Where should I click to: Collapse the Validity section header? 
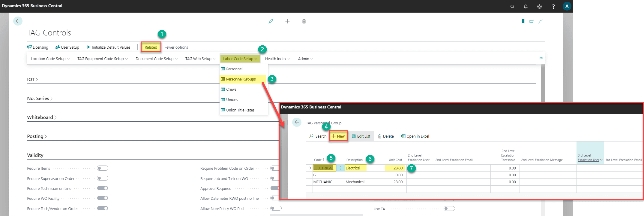click(35, 155)
